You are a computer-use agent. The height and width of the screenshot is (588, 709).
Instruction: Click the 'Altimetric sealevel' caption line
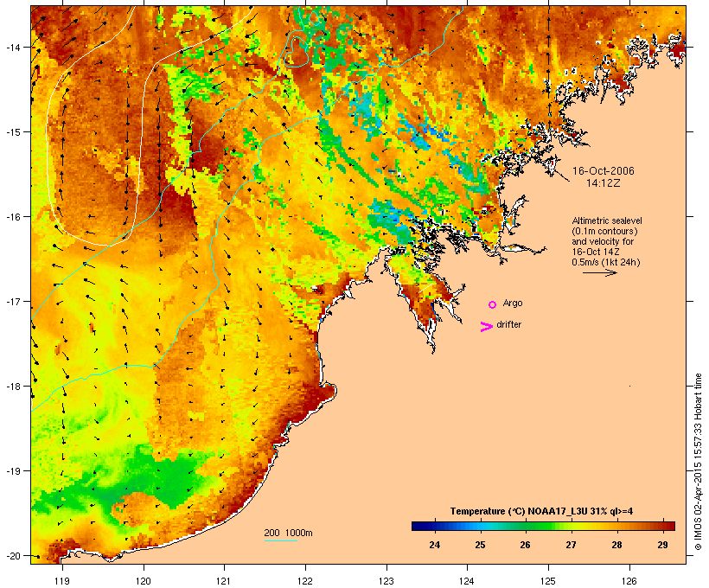click(607, 220)
